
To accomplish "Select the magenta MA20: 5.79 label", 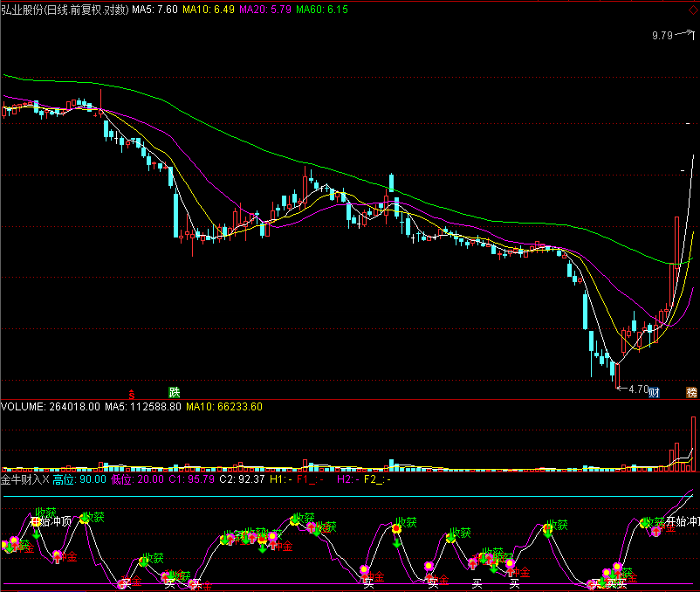I will (x=265, y=10).
